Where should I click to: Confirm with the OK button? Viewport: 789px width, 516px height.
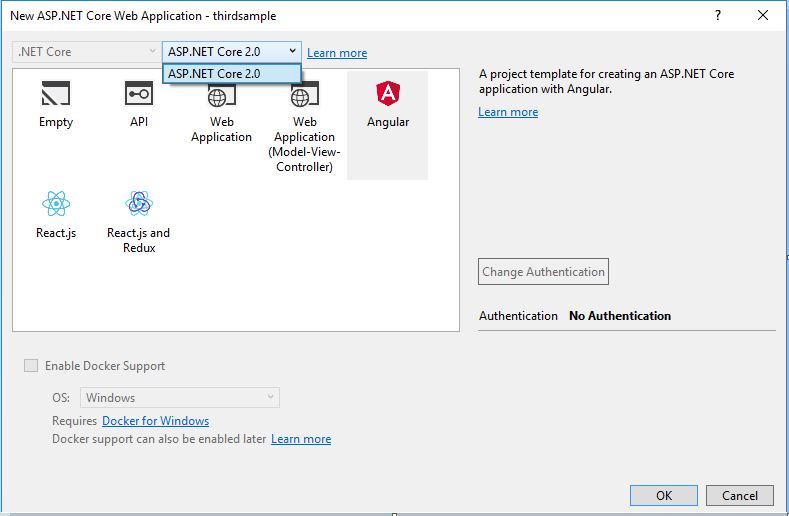(x=664, y=495)
